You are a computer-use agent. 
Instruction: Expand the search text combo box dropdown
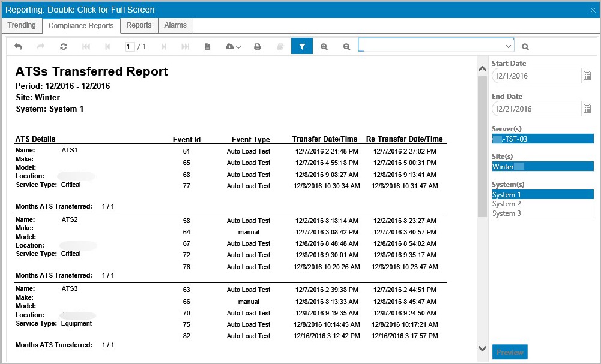509,46
